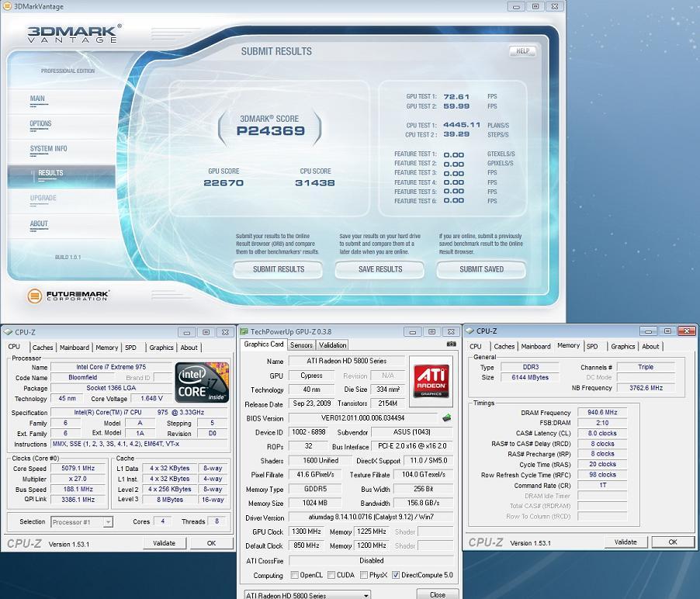Switch to Memory tab in left CPU-Z
Image resolution: width=700 pixels, height=599 pixels.
[x=106, y=348]
